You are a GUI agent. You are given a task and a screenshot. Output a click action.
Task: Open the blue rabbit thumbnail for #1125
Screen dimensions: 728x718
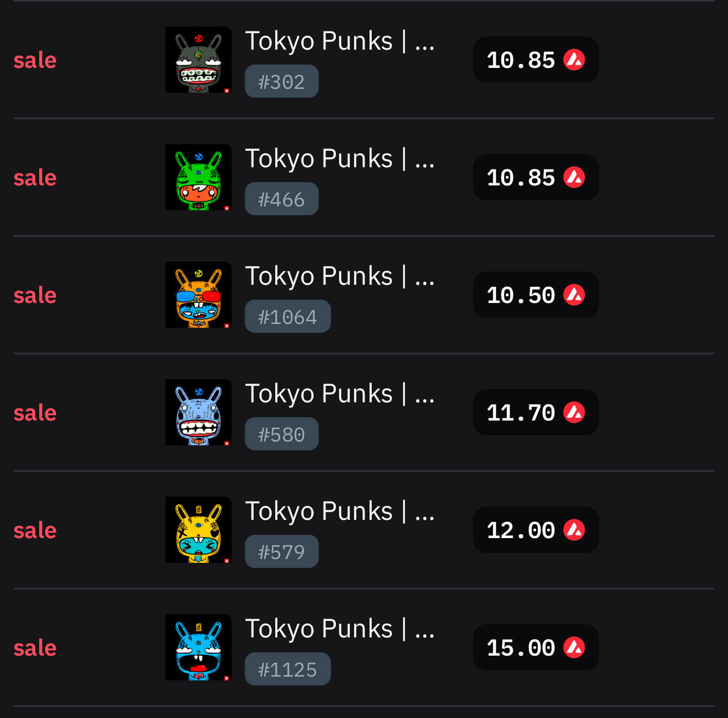tap(199, 647)
